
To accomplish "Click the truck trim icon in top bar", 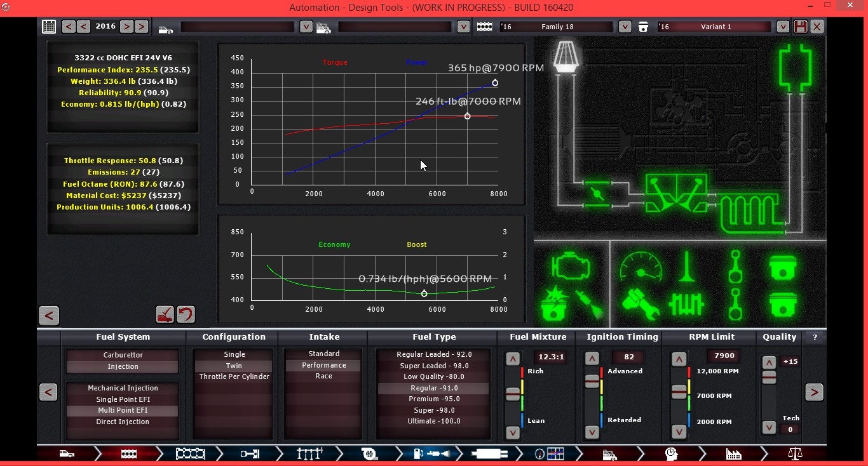I will 323,28.
